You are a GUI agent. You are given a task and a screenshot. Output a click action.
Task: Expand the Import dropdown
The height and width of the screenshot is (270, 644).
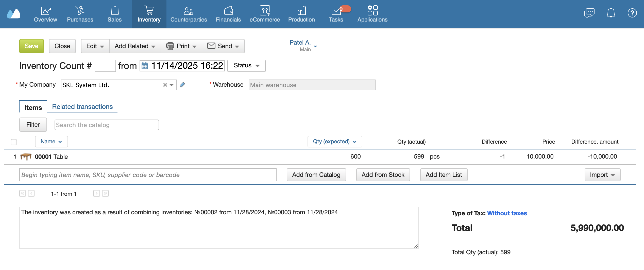(602, 175)
